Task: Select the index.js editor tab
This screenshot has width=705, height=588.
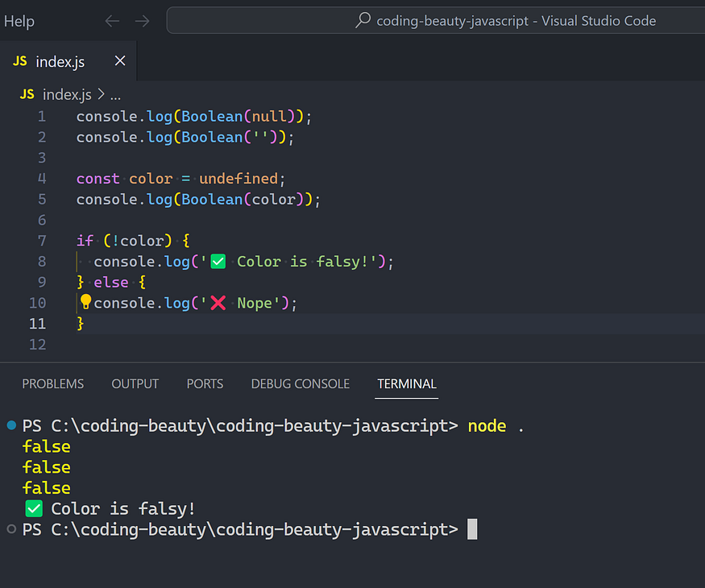Action: (68, 61)
